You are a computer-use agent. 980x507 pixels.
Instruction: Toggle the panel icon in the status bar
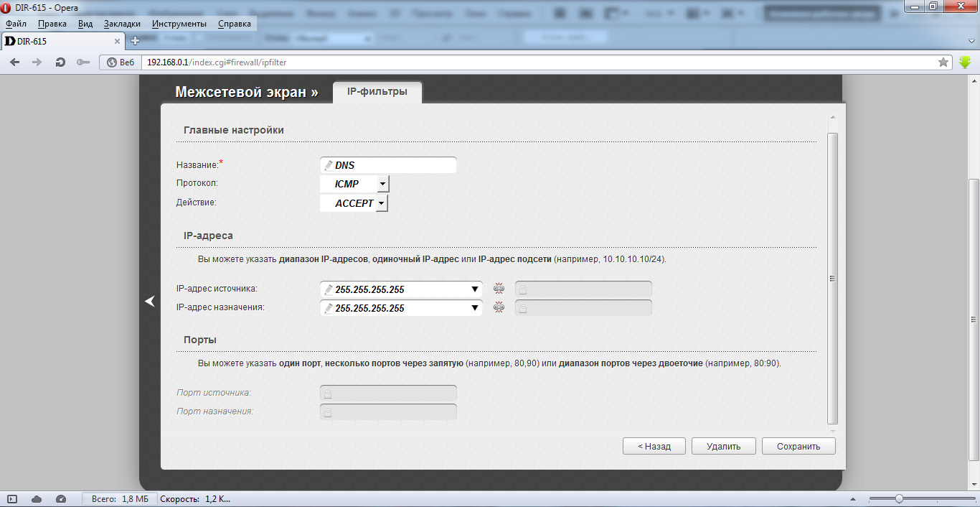pos(13,498)
